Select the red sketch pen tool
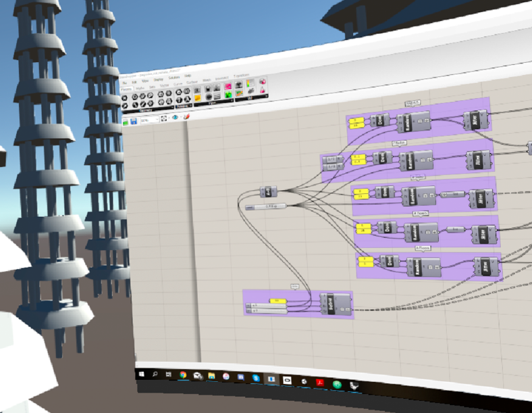Viewport: 532px width, 413px height. [186, 116]
